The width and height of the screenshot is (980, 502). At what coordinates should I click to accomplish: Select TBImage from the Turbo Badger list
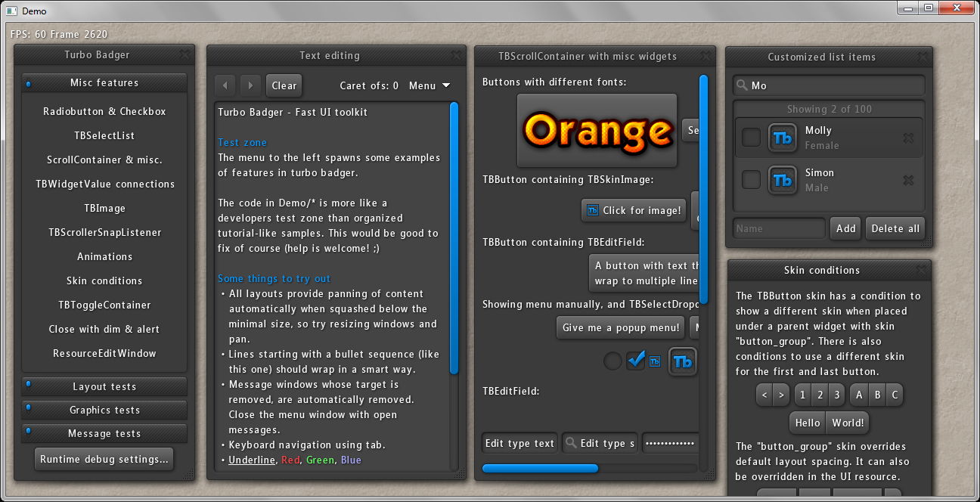click(x=104, y=208)
